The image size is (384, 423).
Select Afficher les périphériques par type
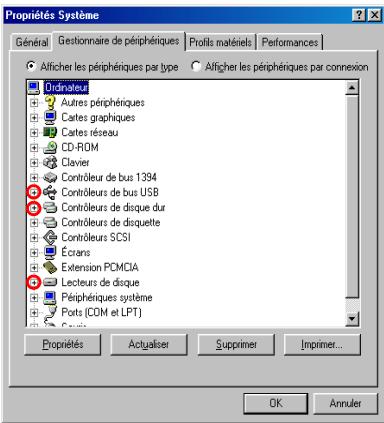(102, 67)
